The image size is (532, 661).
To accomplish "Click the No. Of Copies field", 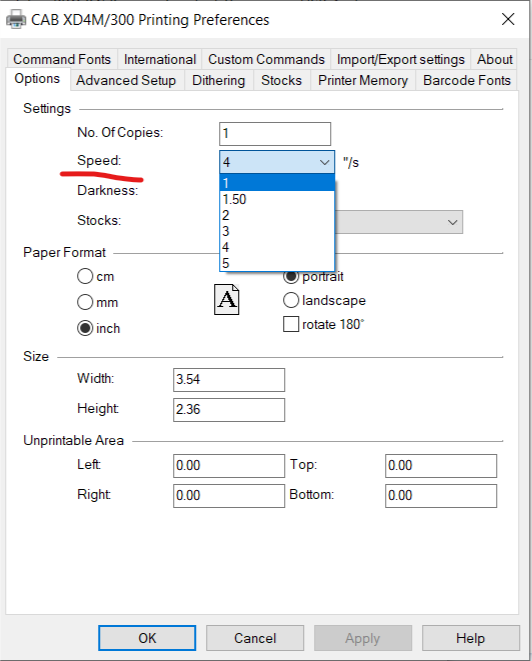I will pos(275,134).
